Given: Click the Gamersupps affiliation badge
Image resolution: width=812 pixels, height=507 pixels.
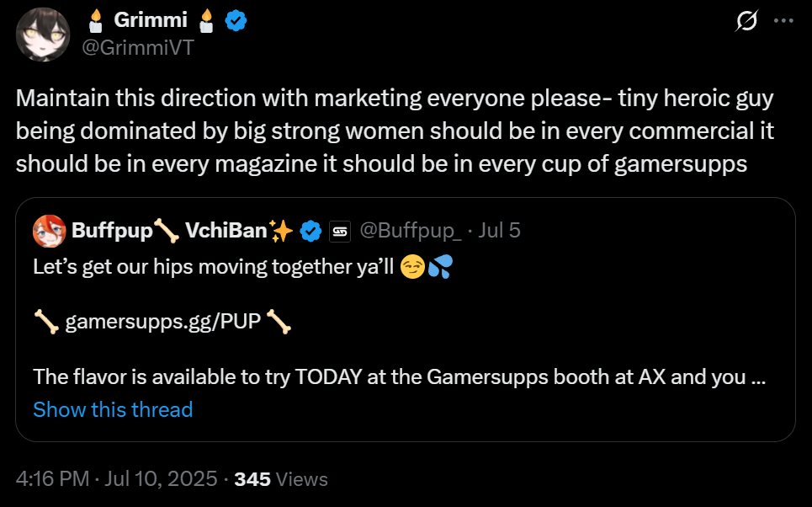Looking at the screenshot, I should click(340, 230).
